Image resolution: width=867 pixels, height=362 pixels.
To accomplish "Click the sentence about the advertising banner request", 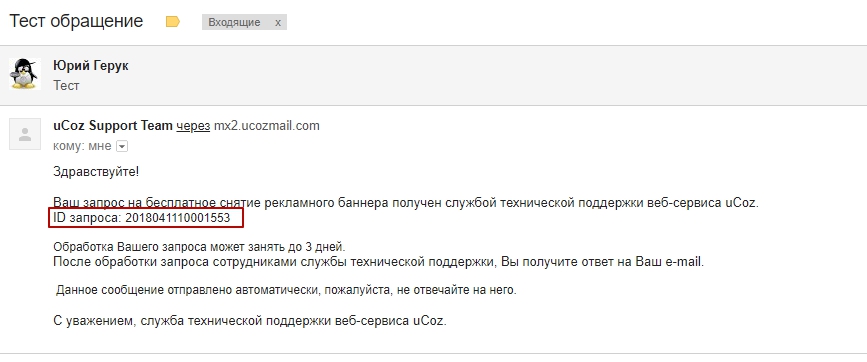I will (406, 203).
